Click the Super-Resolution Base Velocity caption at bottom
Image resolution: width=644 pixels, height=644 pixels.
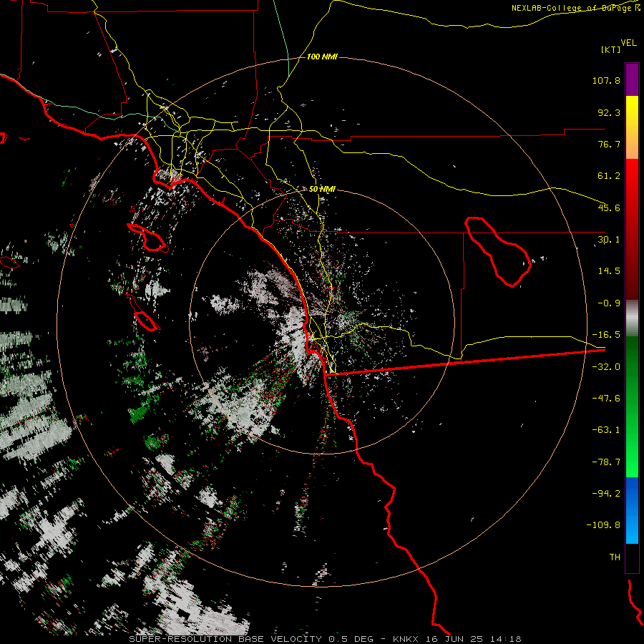(325, 639)
